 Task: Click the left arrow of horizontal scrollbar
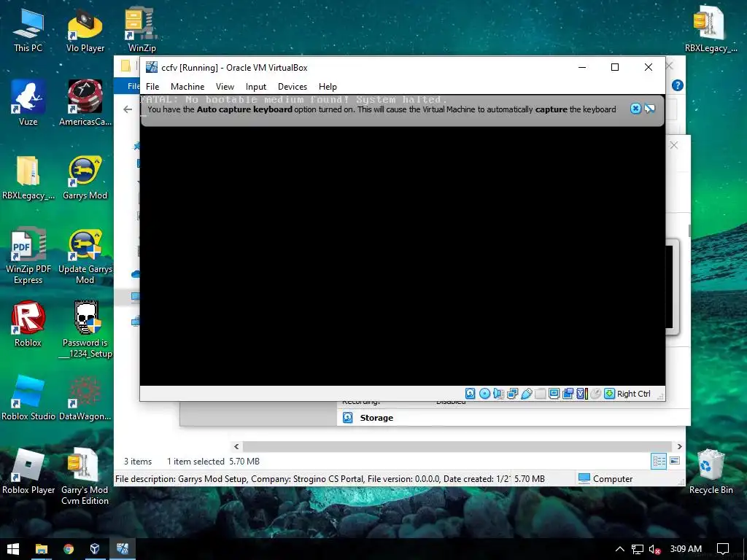click(x=236, y=446)
